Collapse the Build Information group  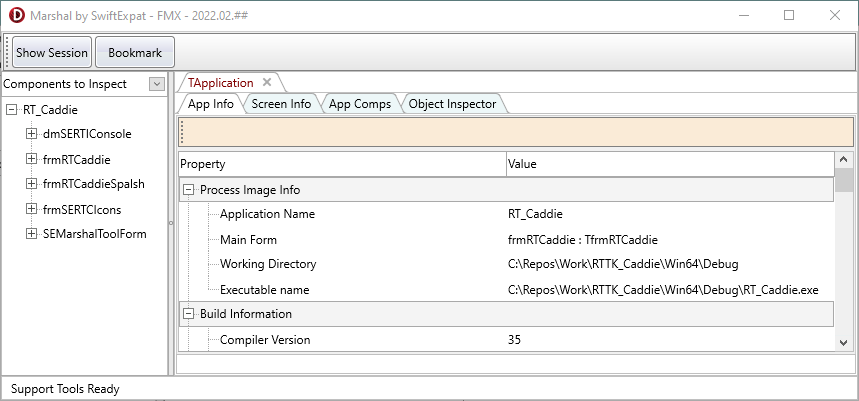click(189, 314)
